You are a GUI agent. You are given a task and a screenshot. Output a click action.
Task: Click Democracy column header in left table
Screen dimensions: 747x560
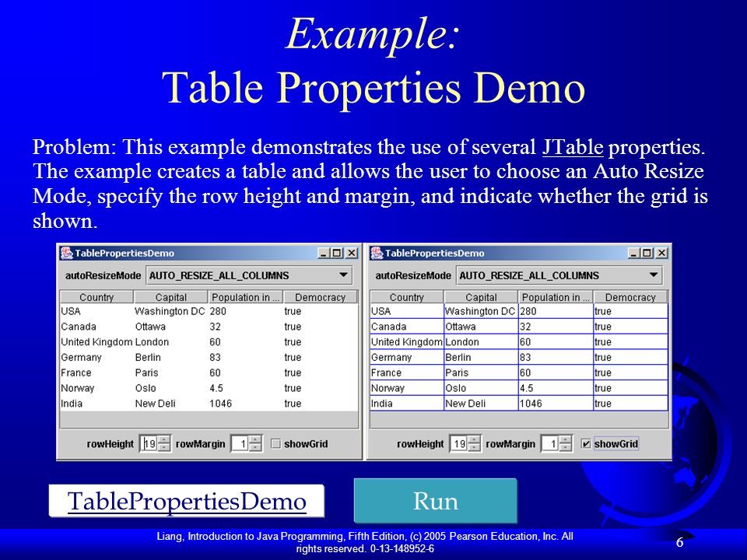pos(320,297)
